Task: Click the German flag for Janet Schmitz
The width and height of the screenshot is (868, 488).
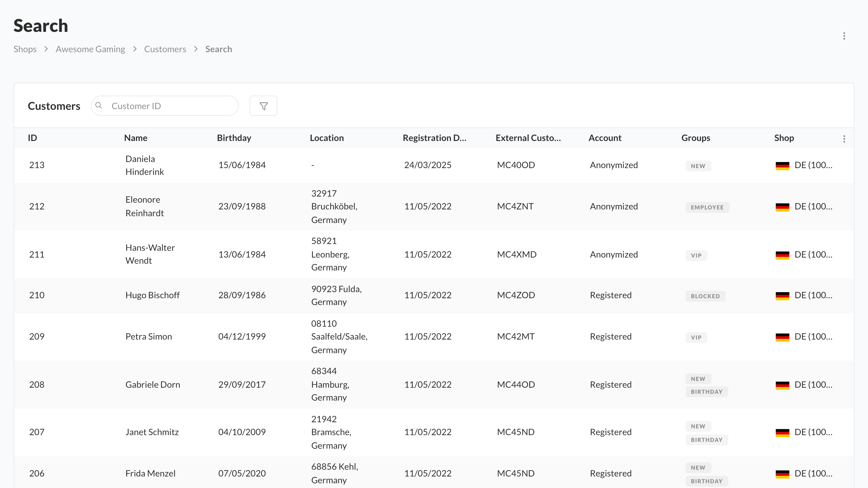Action: (782, 433)
